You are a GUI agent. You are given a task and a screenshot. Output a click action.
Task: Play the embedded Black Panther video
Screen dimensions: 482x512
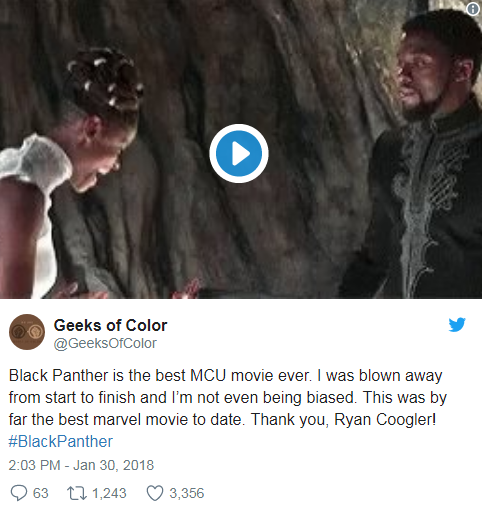[x=239, y=153]
